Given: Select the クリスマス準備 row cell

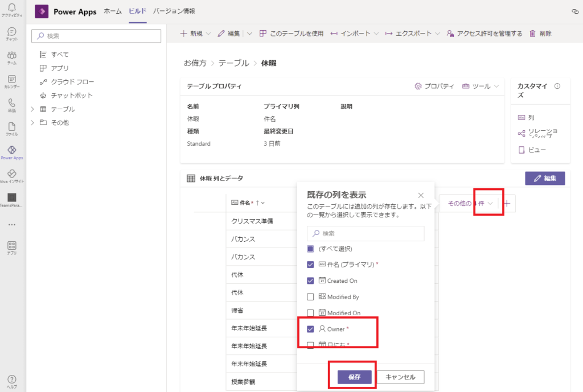Looking at the screenshot, I should (262, 221).
